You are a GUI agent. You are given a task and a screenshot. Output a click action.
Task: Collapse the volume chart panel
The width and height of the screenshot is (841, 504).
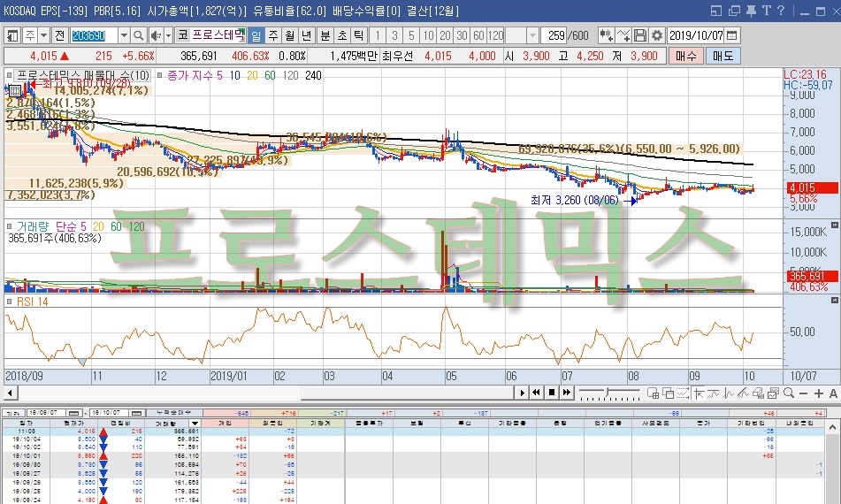tap(835, 225)
